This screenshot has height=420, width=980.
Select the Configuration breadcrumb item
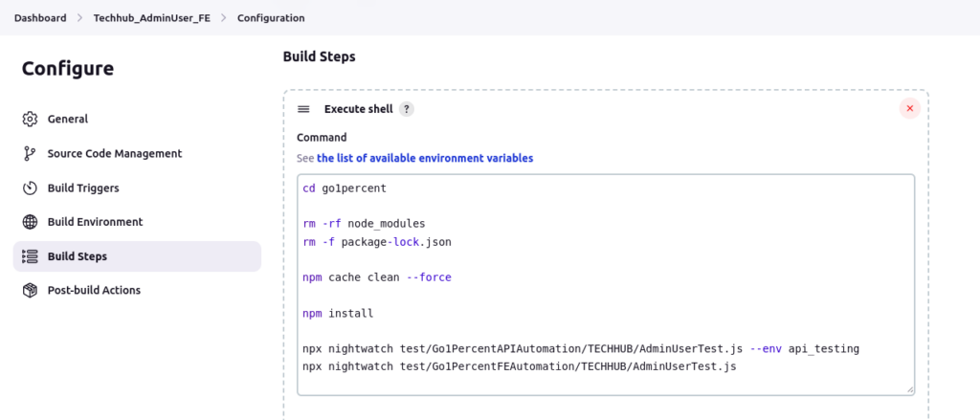tap(271, 18)
